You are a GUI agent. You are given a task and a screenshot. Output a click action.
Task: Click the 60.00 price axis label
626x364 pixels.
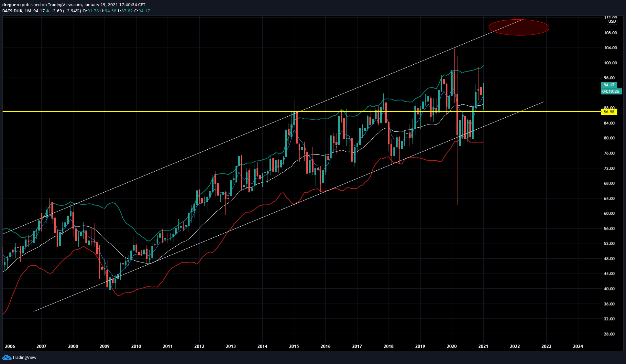[609, 213]
